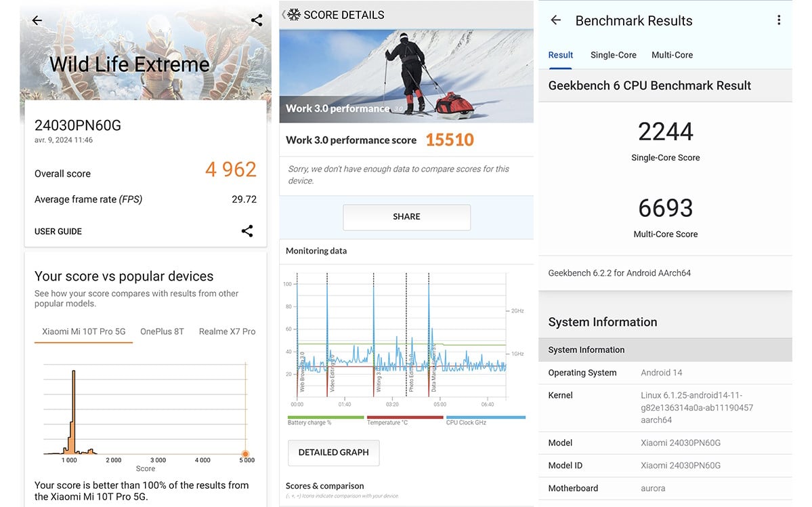The image size is (812, 507).
Task: Click the Model ID row value
Action: (x=681, y=466)
